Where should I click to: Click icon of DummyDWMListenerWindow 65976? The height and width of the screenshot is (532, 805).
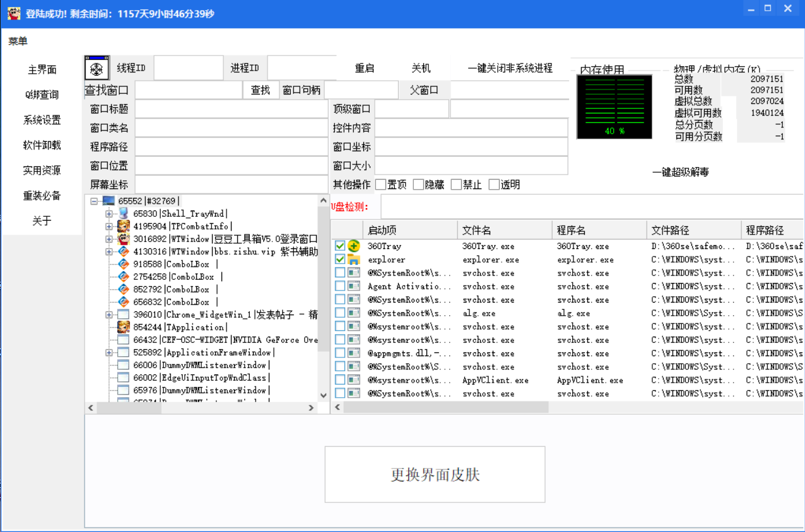click(123, 390)
